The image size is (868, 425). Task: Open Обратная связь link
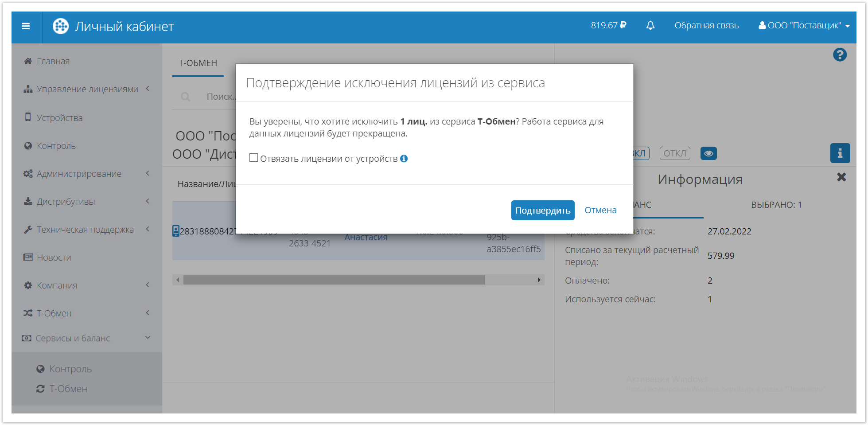(x=706, y=26)
